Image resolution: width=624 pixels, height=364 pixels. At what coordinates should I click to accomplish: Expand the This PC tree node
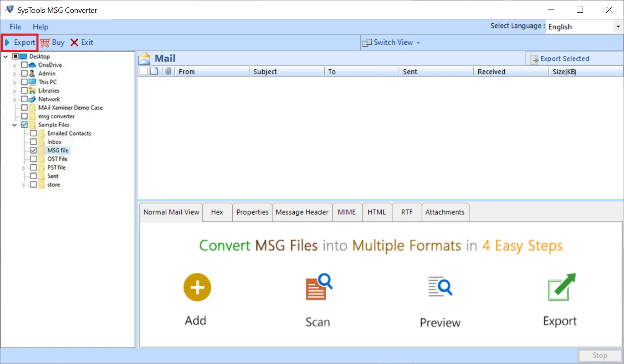pos(14,82)
